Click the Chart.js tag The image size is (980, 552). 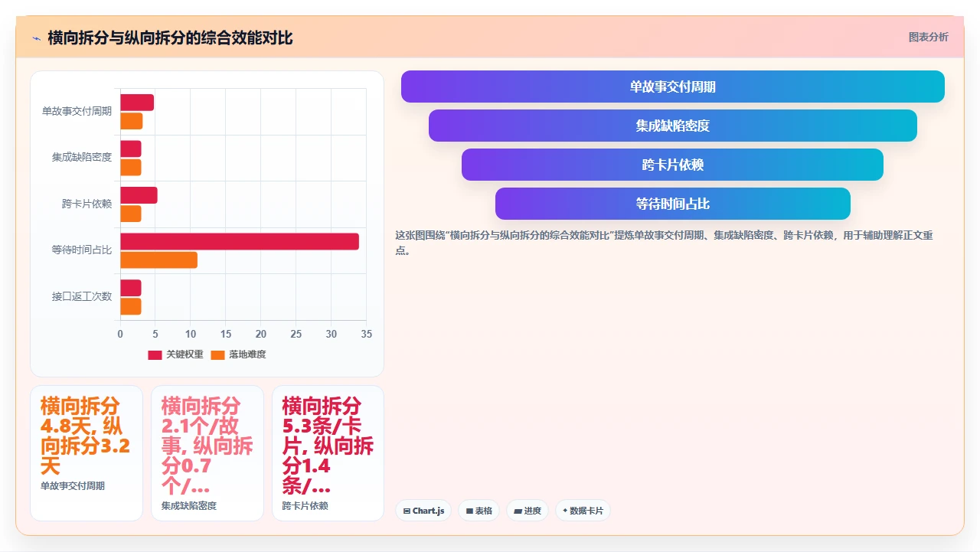point(423,511)
